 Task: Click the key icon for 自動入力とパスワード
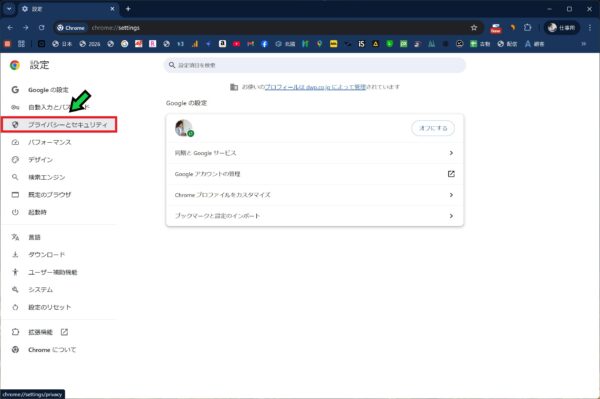[x=15, y=107]
